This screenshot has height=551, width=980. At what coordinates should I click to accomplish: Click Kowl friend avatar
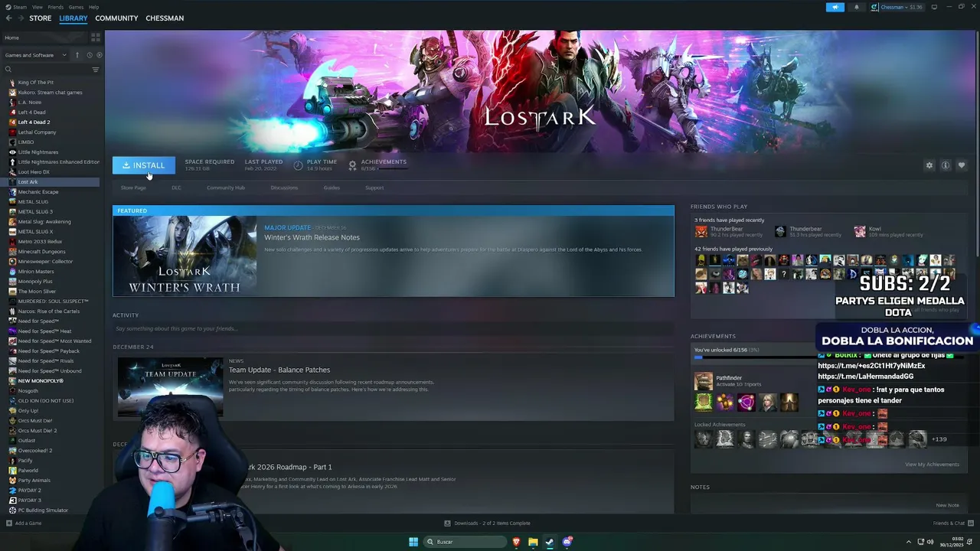tap(860, 231)
